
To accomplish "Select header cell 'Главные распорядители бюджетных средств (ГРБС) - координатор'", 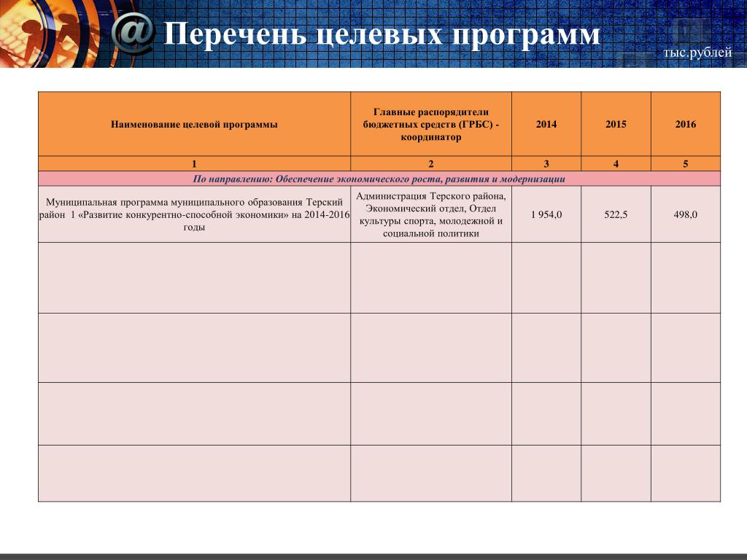I will tap(431, 124).
